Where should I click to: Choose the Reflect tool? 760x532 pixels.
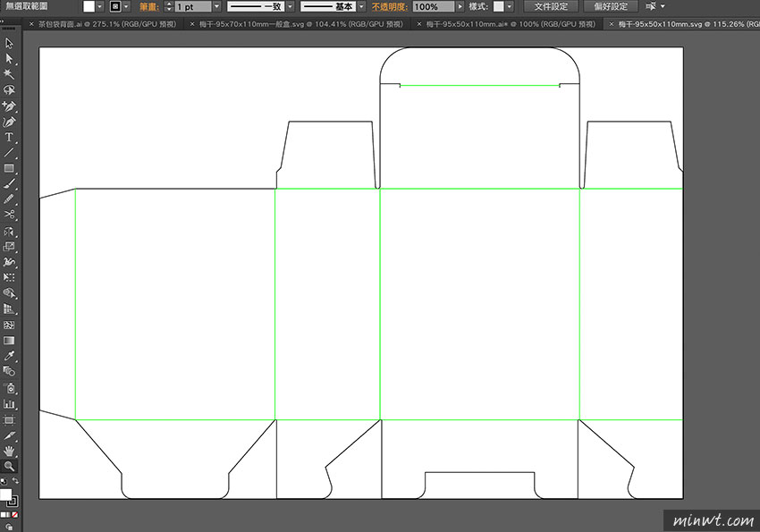[x=9, y=231]
